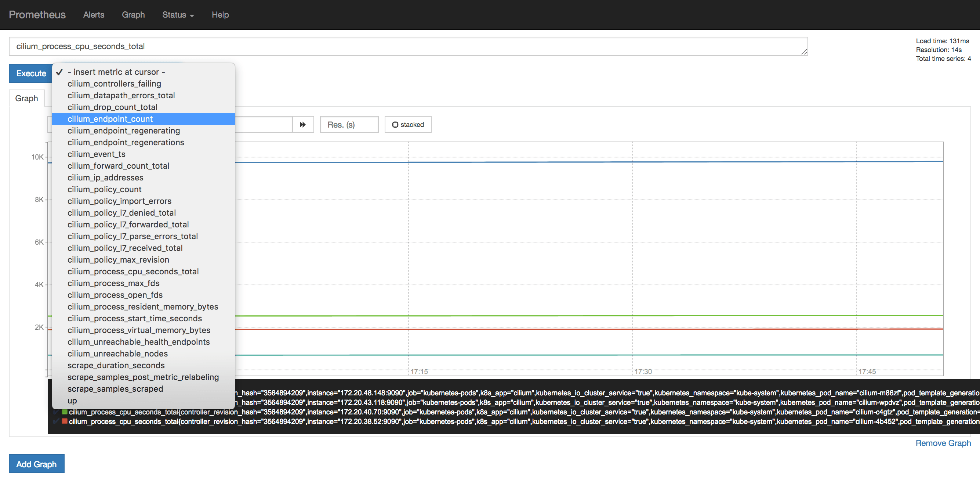Click red swatch for cilium-4b452 series
Viewport: 980px width, 490px height.
(65, 421)
